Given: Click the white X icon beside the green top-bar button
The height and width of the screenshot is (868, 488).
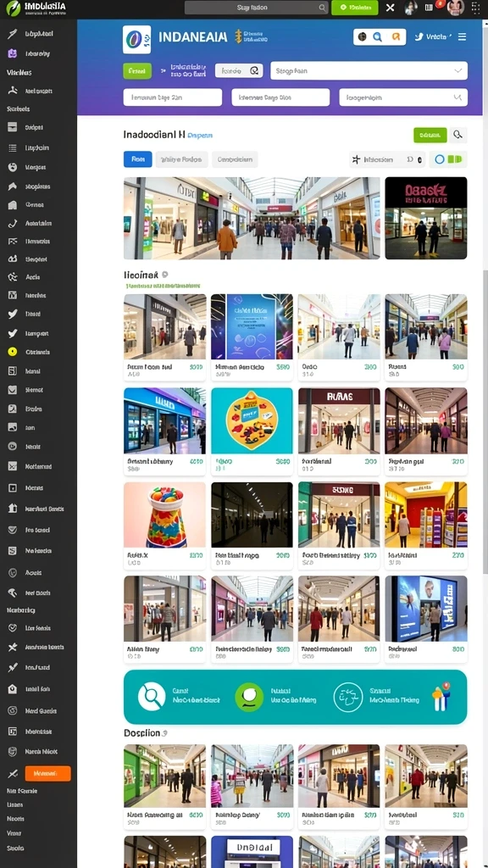Looking at the screenshot, I should [390, 8].
